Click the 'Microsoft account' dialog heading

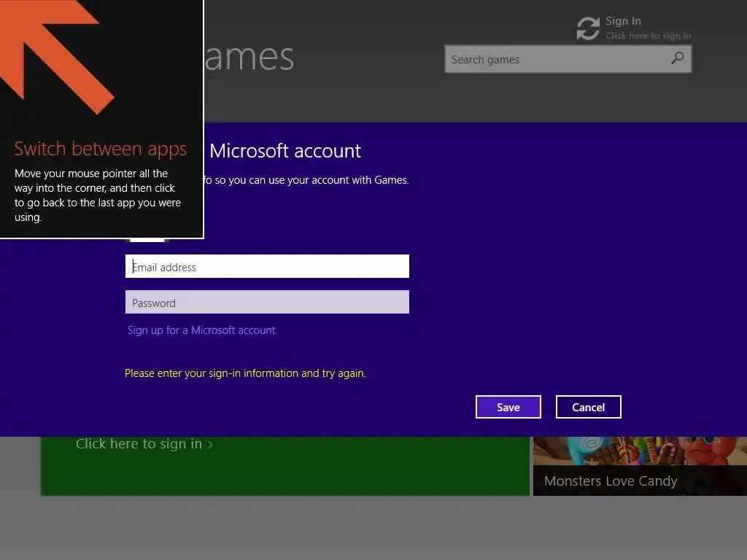(285, 151)
